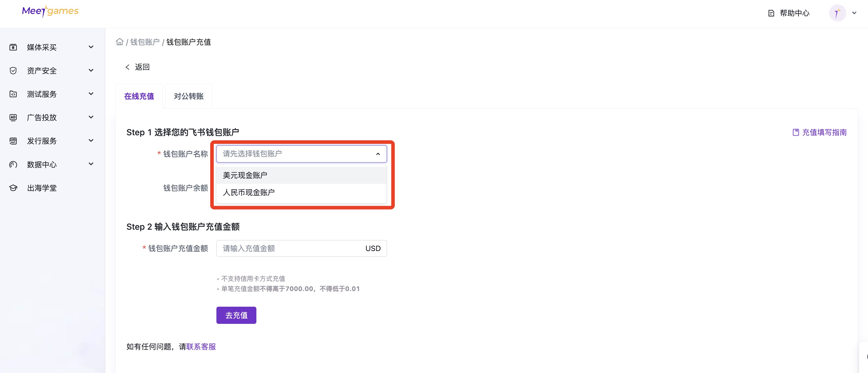The image size is (868, 373).
Task: Click the 资产安全 shield icon
Action: 13,70
